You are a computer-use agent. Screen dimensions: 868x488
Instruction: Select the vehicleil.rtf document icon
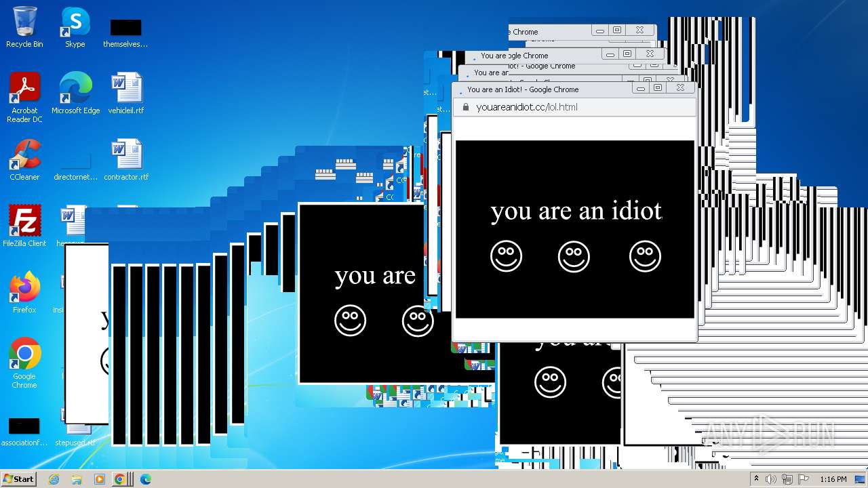tap(126, 94)
